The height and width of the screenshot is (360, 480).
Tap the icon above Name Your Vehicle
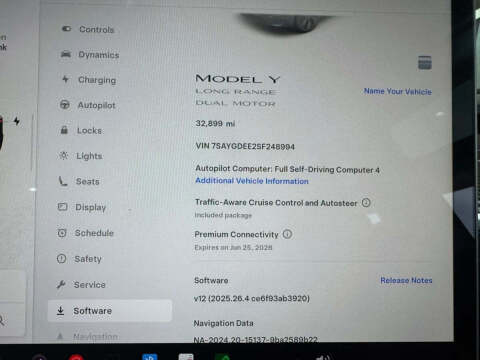click(x=425, y=63)
